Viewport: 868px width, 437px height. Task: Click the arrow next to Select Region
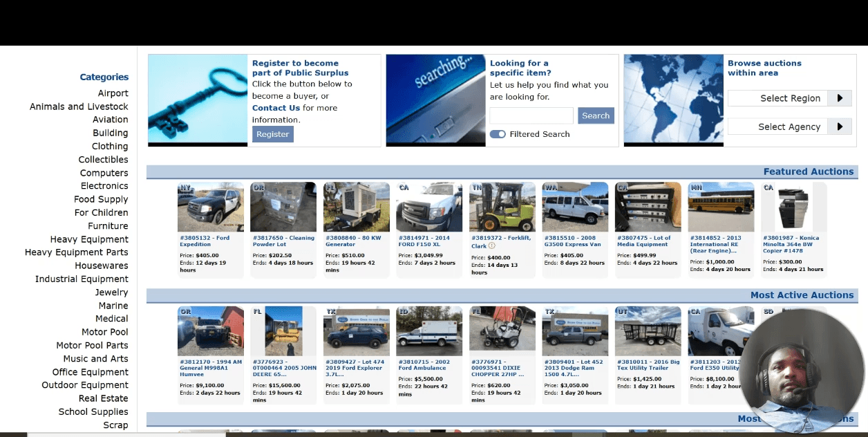click(x=840, y=98)
